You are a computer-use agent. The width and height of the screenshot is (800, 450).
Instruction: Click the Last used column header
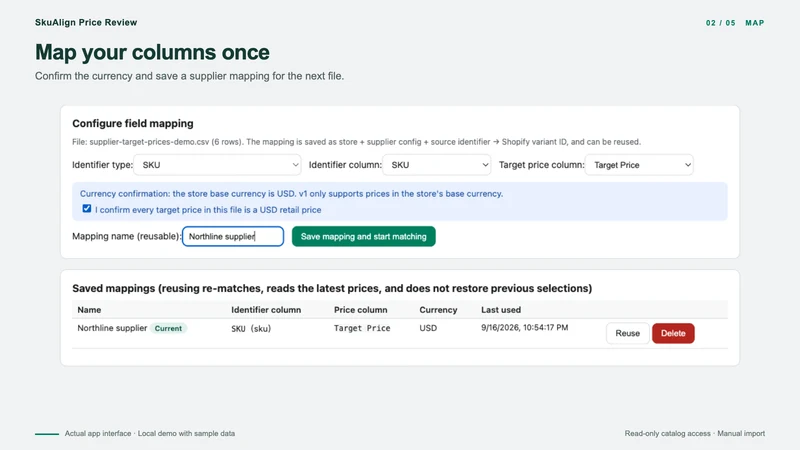point(501,310)
